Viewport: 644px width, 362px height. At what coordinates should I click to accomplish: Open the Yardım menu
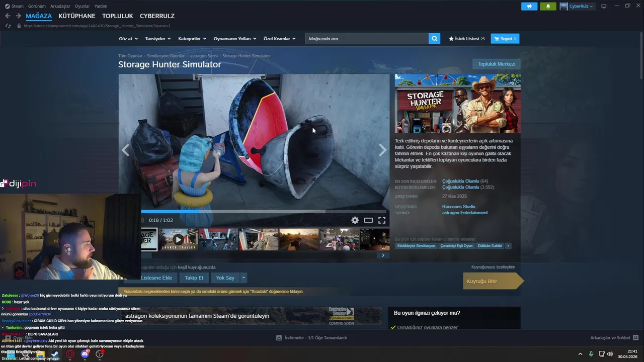tap(101, 6)
